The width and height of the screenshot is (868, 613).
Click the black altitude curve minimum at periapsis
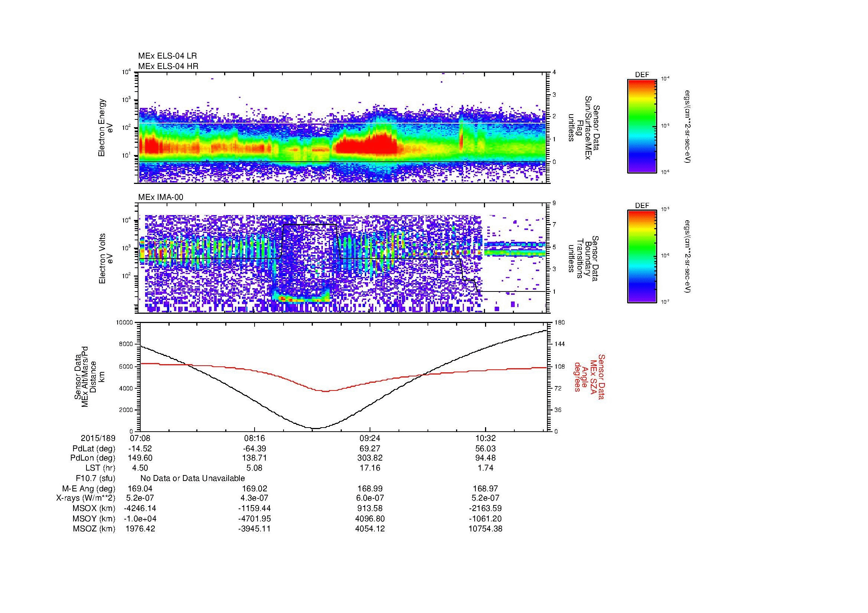(x=315, y=428)
